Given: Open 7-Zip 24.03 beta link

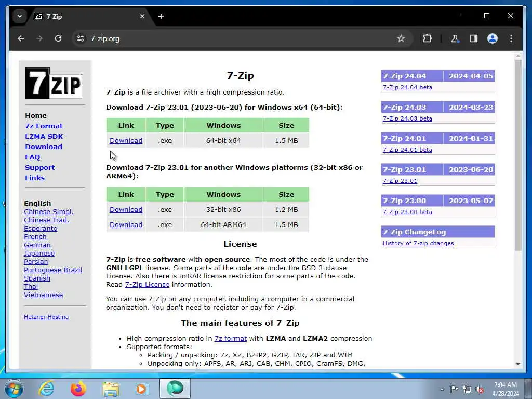Looking at the screenshot, I should (407, 118).
